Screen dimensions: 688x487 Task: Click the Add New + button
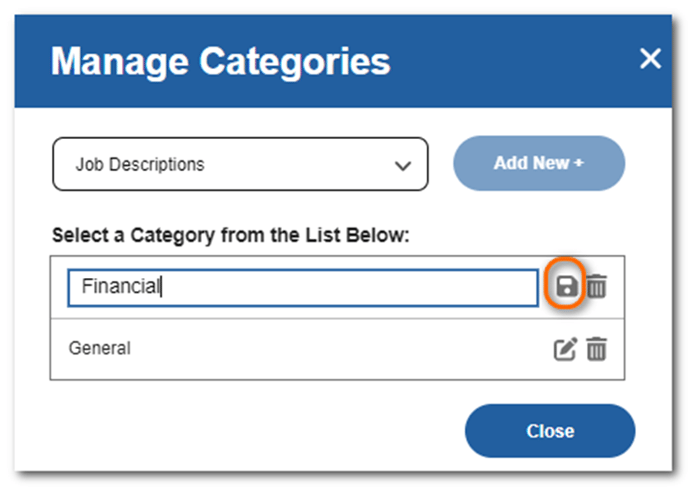click(x=539, y=163)
